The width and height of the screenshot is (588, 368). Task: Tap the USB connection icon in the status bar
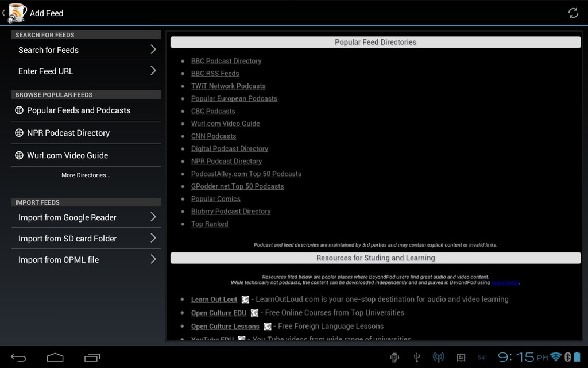point(417,358)
